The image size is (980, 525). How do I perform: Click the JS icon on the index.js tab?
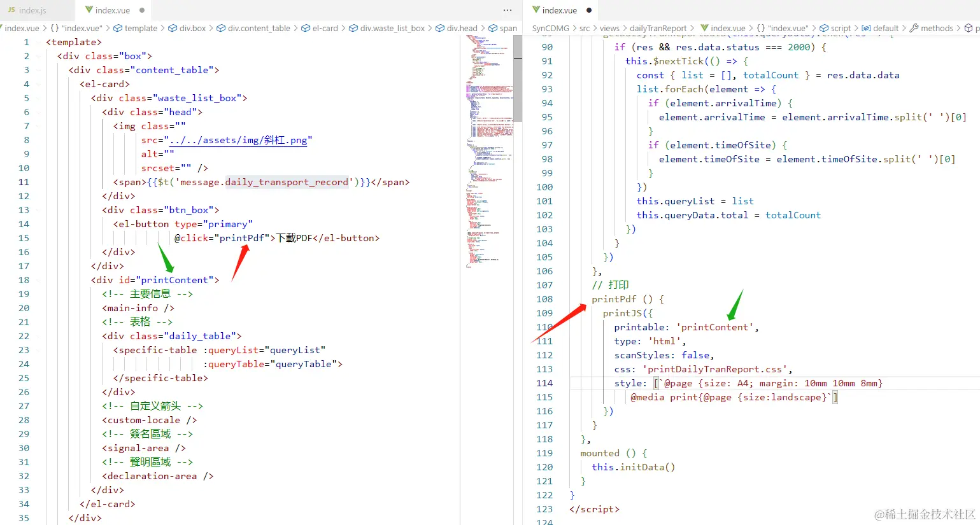(x=13, y=10)
